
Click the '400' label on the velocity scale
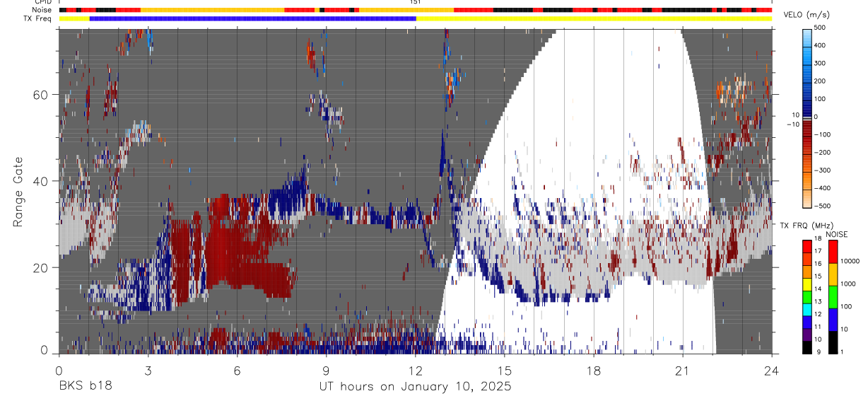coord(820,45)
